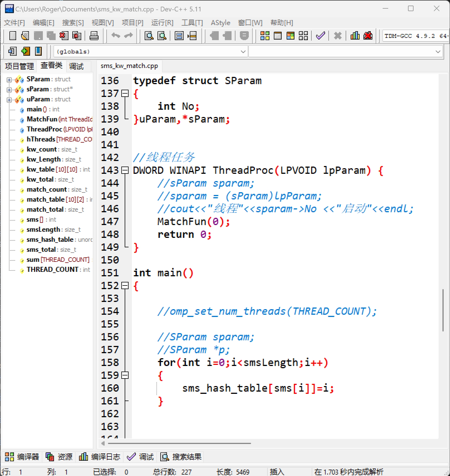Click the Debug checkmark icon
Viewport: 450px width, 476px height.
tap(321, 36)
